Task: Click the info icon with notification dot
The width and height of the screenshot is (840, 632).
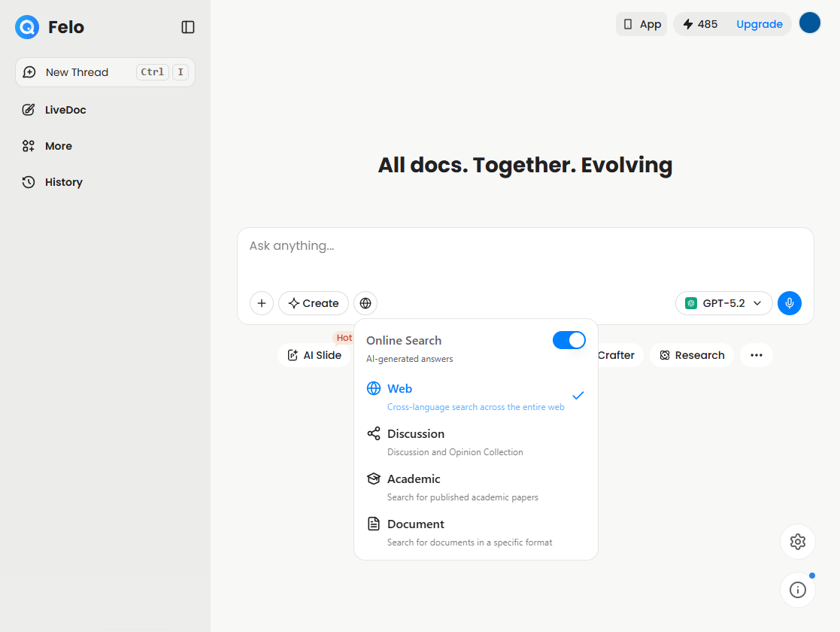Action: tap(797, 589)
